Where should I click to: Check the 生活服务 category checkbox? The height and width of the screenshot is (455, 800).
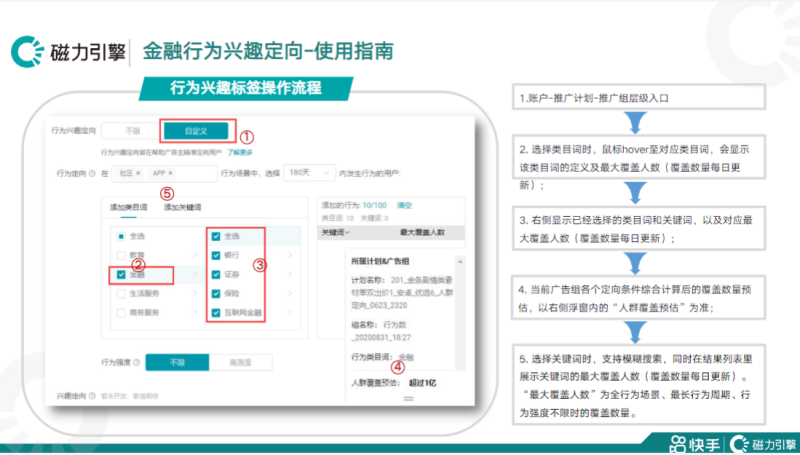(121, 293)
